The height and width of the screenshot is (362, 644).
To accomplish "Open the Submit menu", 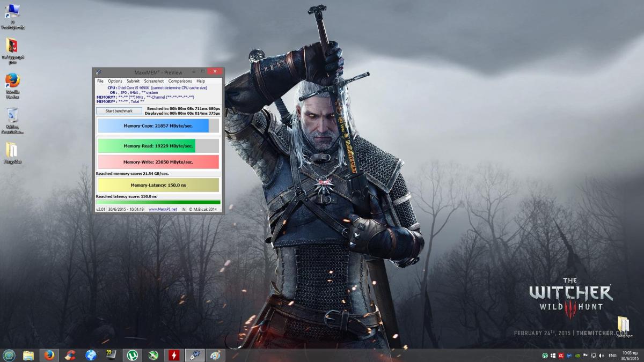I will click(133, 81).
